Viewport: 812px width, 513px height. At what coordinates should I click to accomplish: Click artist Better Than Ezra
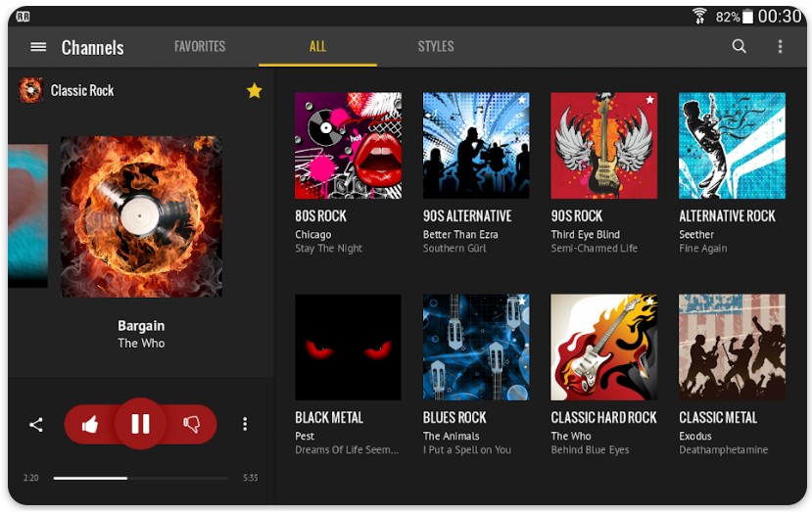pos(460,235)
